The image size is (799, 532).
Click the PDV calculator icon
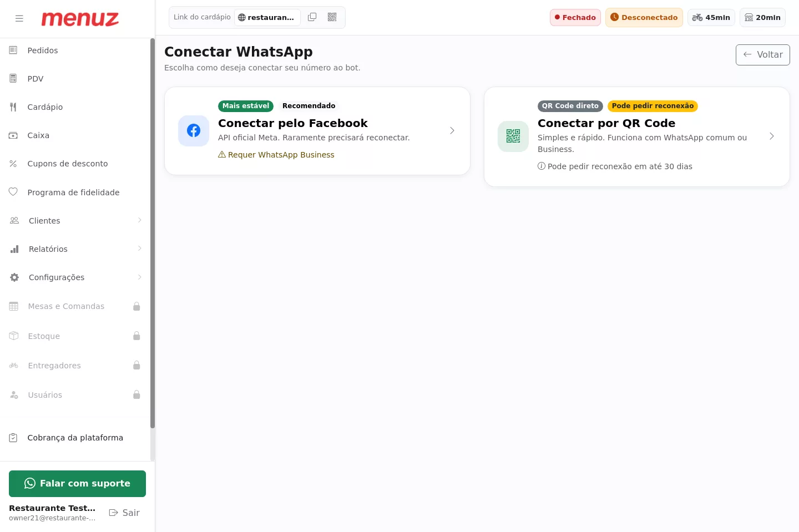coord(13,79)
